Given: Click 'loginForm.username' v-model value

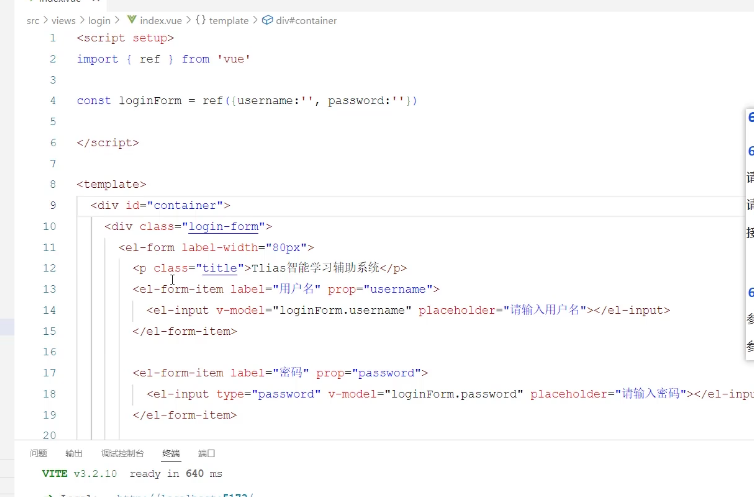Looking at the screenshot, I should [x=342, y=311].
